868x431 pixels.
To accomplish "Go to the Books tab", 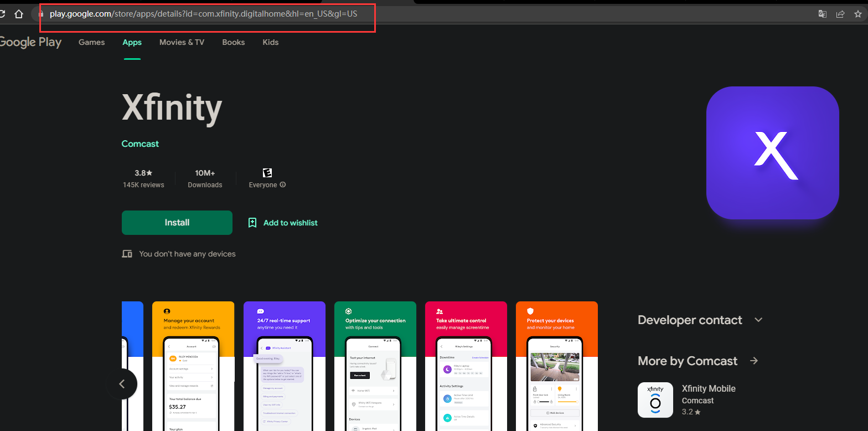I will [x=234, y=42].
